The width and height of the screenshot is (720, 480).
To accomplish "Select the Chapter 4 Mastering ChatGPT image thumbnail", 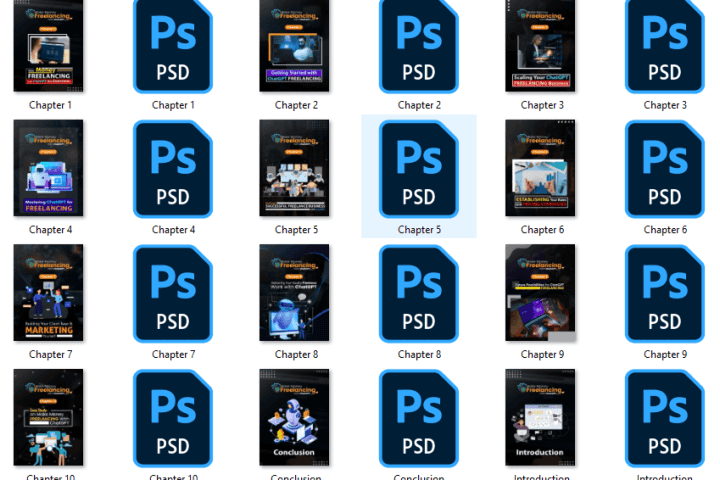I will coord(48,168).
